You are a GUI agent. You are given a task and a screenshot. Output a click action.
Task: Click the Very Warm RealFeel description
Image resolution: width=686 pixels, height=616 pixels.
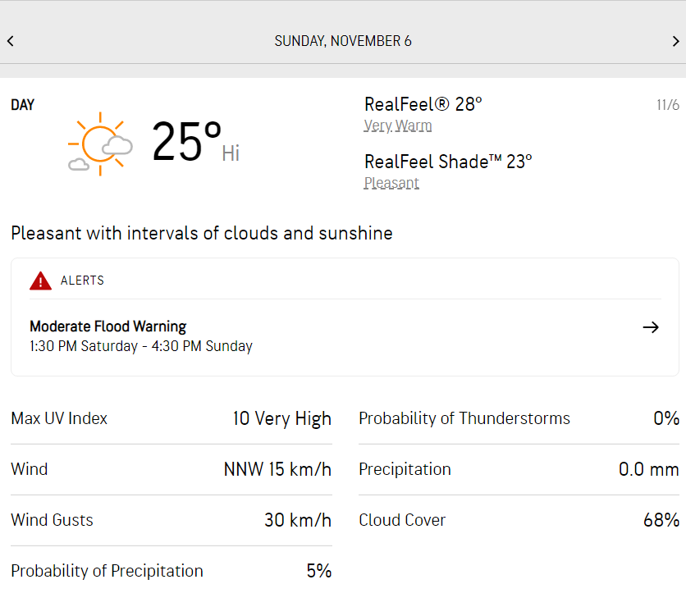398,125
